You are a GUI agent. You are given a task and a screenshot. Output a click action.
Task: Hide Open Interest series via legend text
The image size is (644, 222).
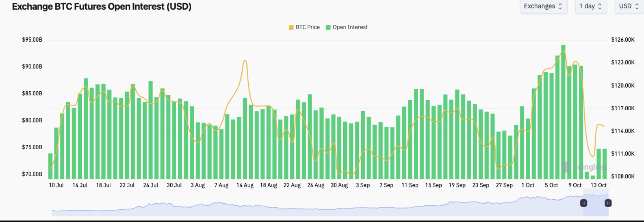[x=350, y=27]
